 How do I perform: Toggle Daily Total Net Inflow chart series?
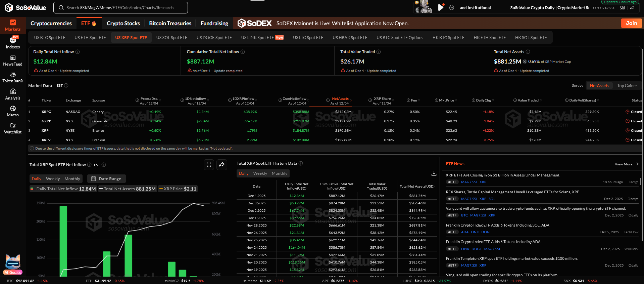pos(63,189)
